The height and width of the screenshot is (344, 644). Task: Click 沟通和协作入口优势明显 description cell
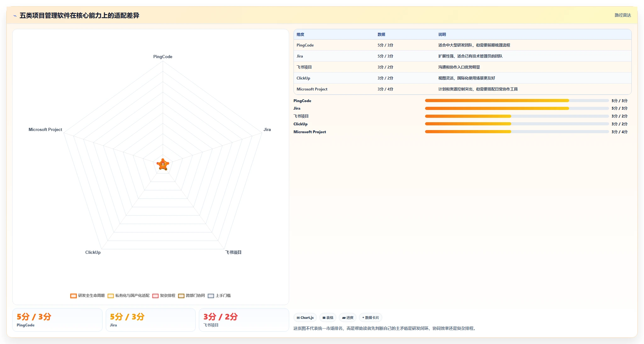459,67
